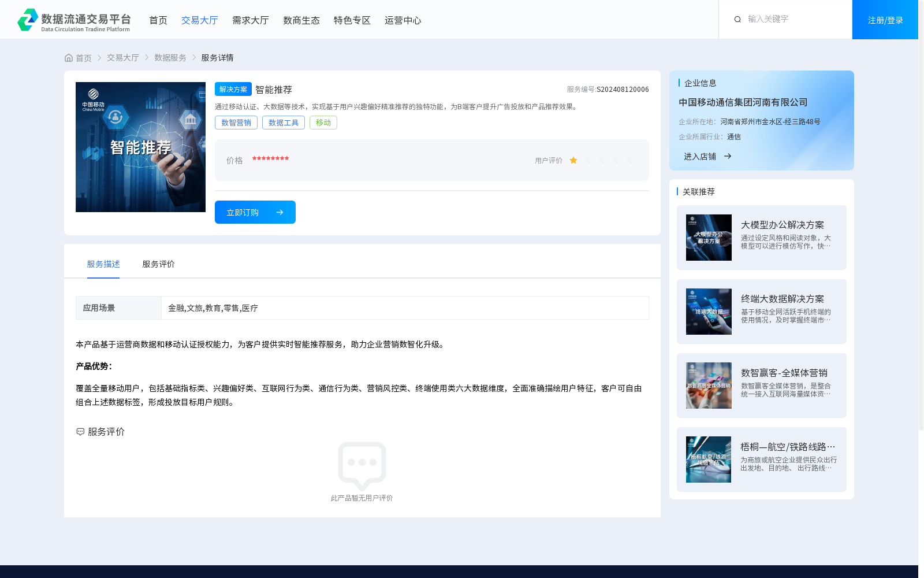Go to 首页 breadcrumb link

84,58
